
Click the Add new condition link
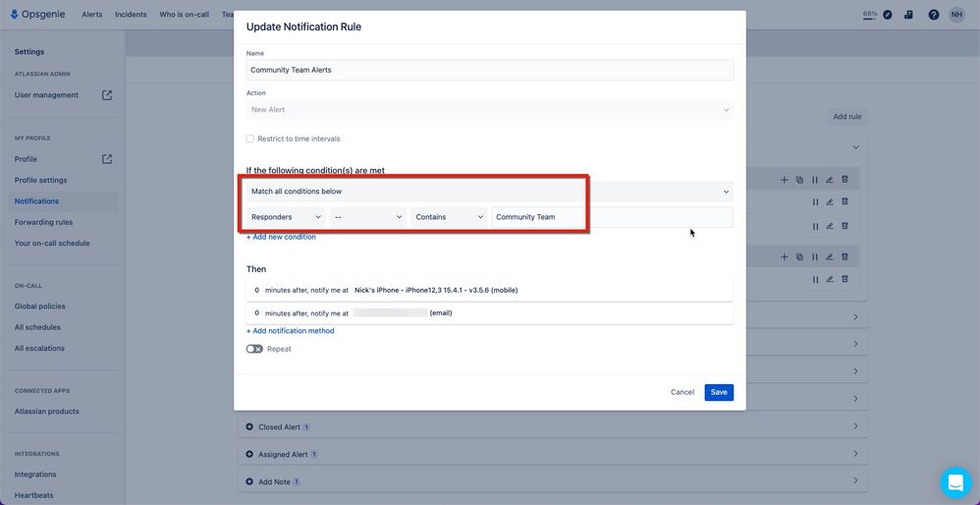pyautogui.click(x=281, y=238)
